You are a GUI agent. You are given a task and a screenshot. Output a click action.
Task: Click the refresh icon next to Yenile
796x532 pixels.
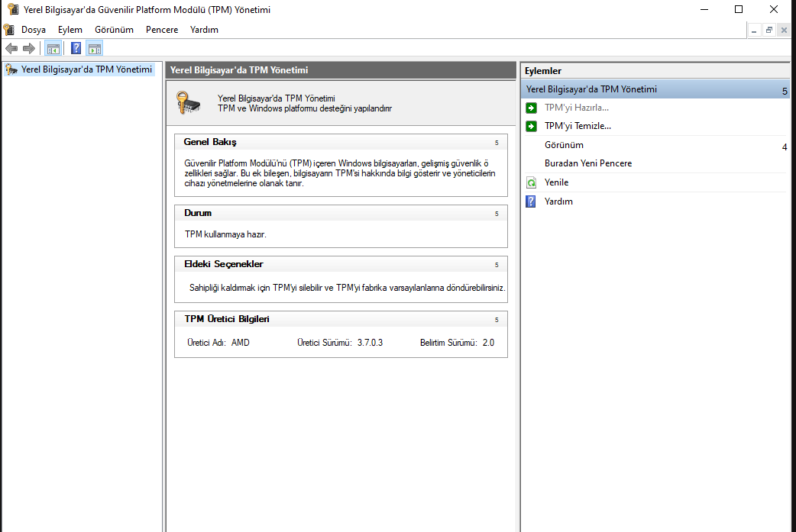531,182
